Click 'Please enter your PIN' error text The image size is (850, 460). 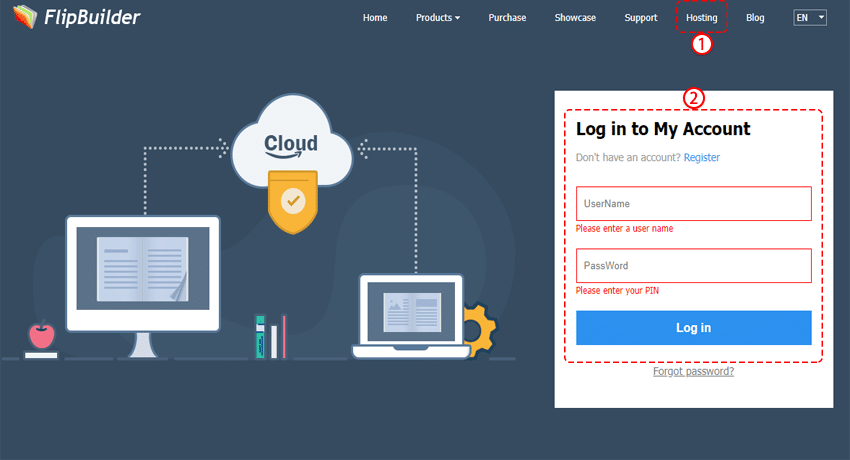617,290
